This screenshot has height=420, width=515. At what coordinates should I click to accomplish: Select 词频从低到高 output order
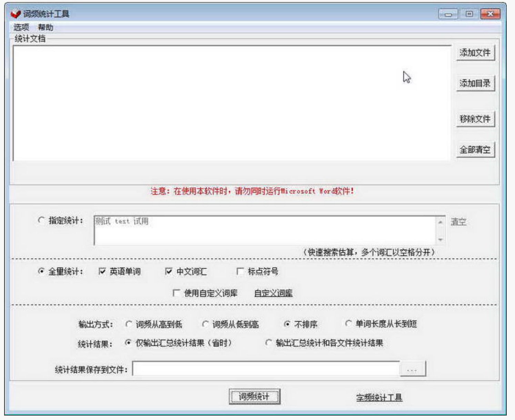205,324
